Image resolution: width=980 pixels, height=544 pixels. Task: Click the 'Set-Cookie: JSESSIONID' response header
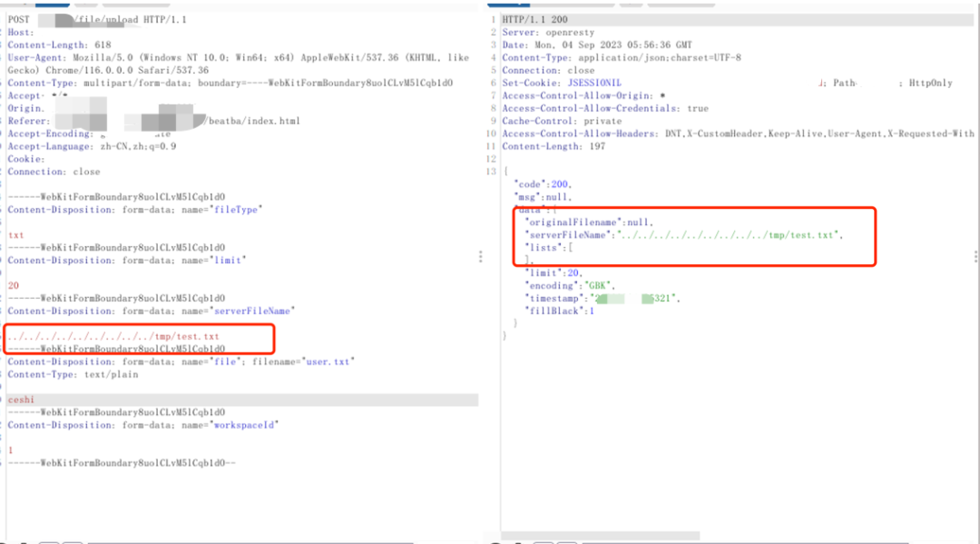(727, 83)
